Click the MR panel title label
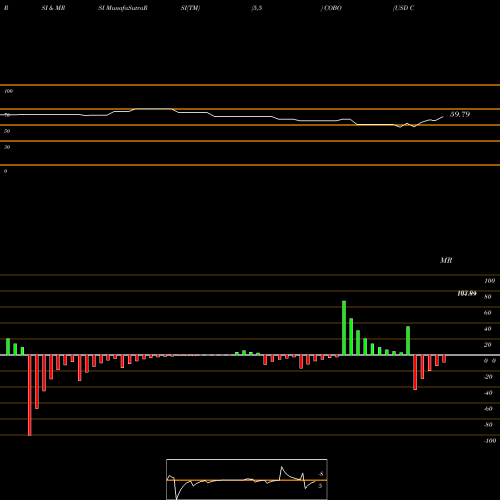This screenshot has width=500, height=500. [446, 260]
